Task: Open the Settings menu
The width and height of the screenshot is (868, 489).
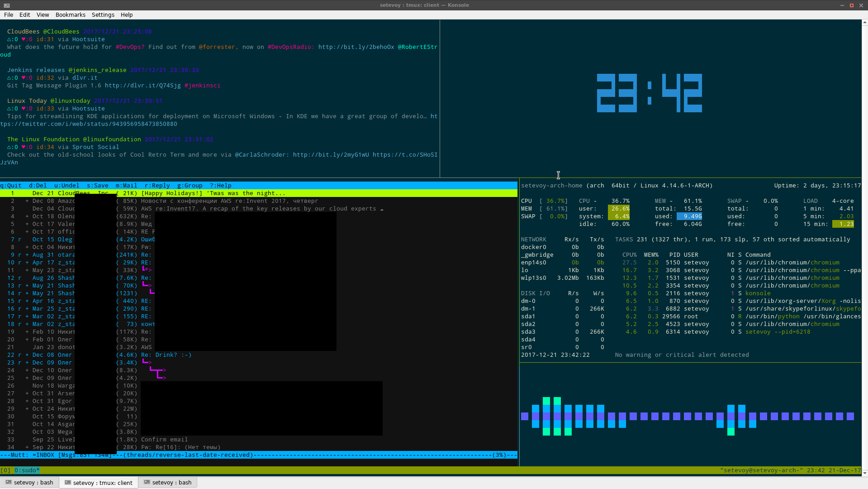Action: pos(103,14)
